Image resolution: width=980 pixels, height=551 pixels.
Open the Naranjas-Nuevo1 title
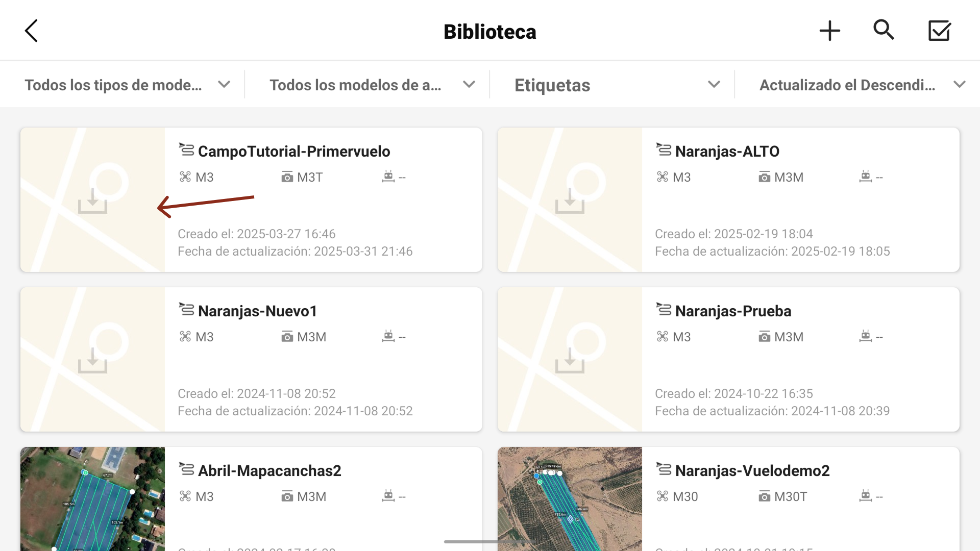258,311
